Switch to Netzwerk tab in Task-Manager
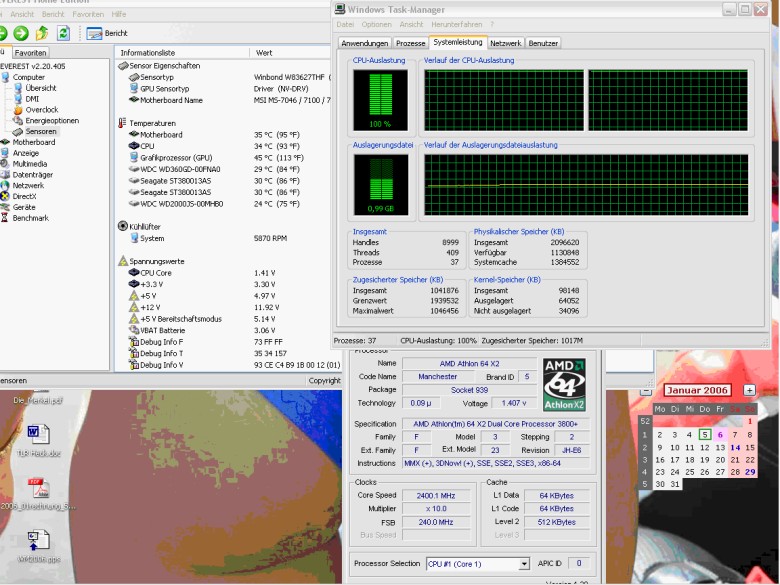 [x=505, y=43]
